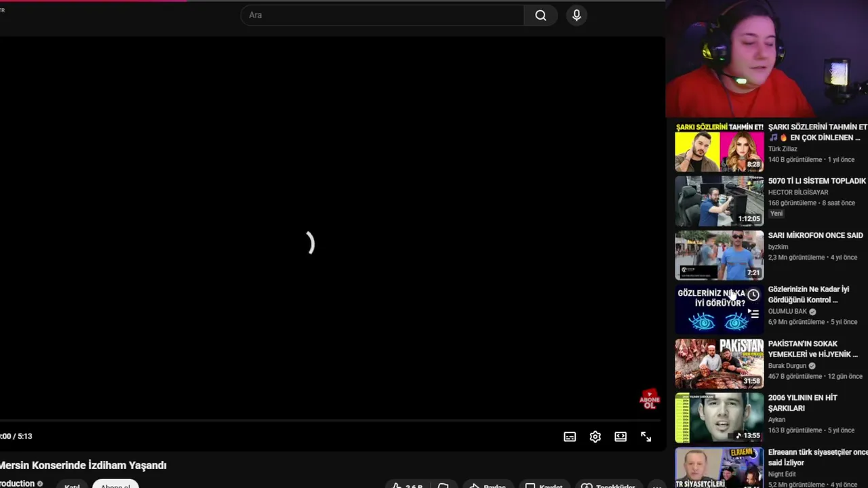The height and width of the screenshot is (488, 868).
Task: Click the webcam overlay of the streamer
Action: (x=767, y=59)
